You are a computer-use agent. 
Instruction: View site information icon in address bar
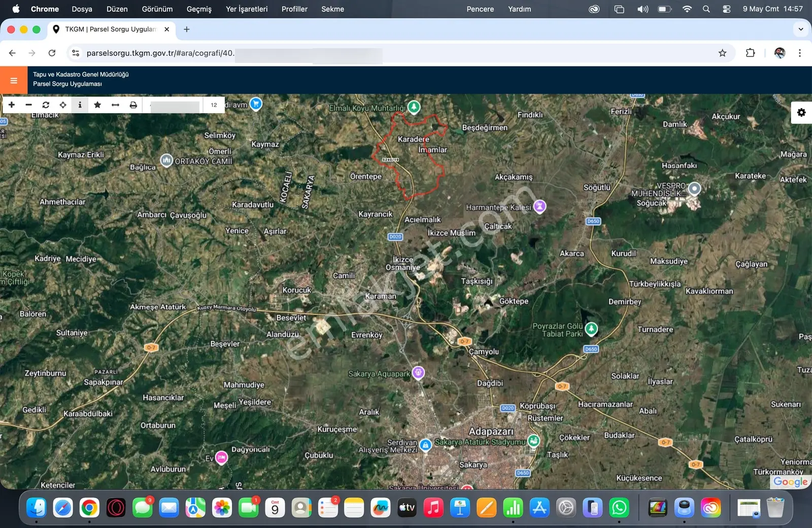(x=75, y=53)
